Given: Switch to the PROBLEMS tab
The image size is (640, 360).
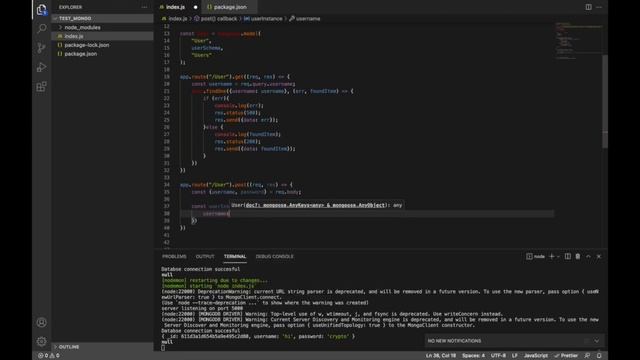Looking at the screenshot, I should coord(174,256).
